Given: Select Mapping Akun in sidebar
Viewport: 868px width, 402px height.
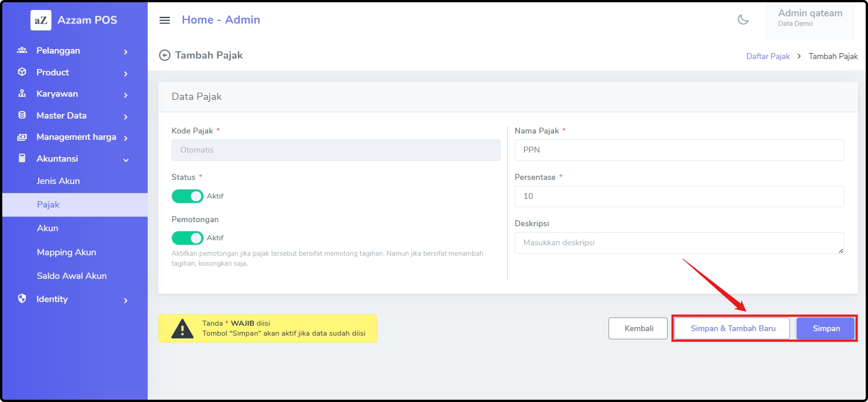Looking at the screenshot, I should click(66, 252).
